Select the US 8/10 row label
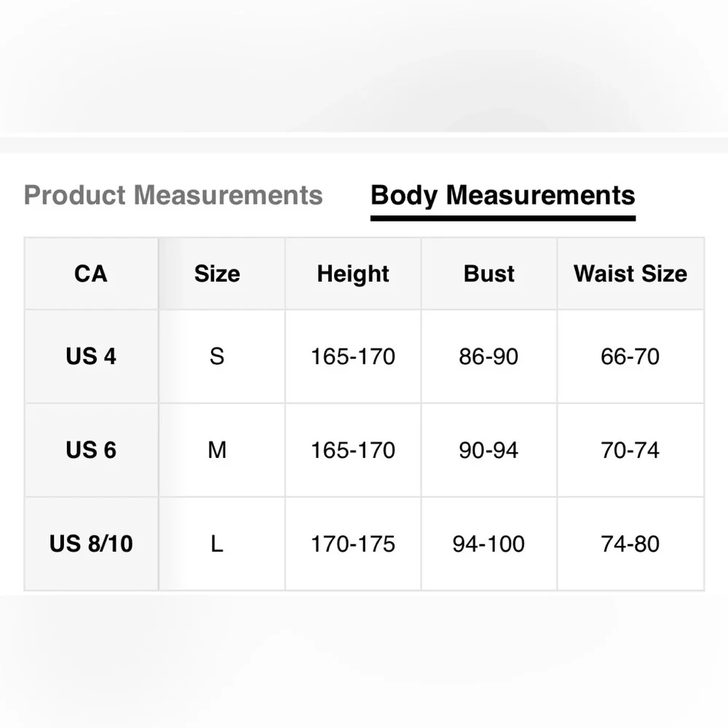The image size is (728, 728). pos(91,544)
